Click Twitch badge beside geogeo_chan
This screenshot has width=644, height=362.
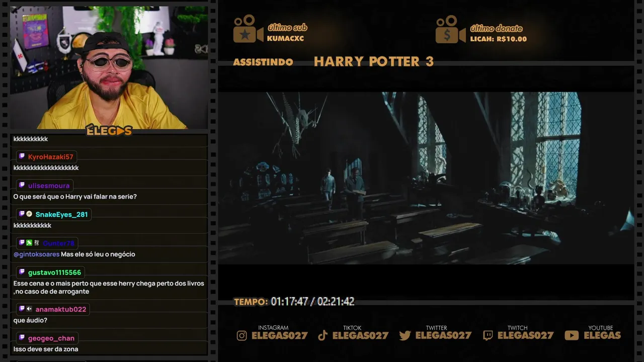point(22,338)
